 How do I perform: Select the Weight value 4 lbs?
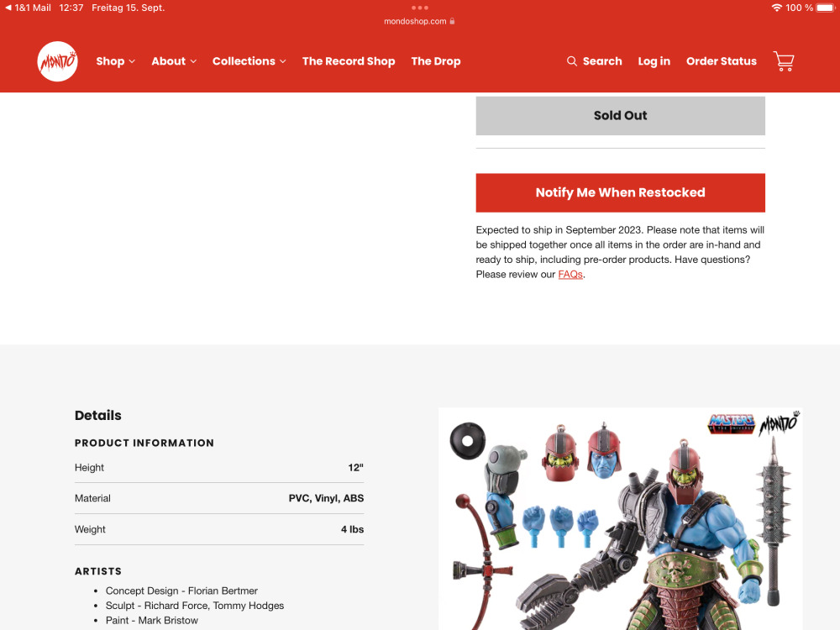pos(353,529)
